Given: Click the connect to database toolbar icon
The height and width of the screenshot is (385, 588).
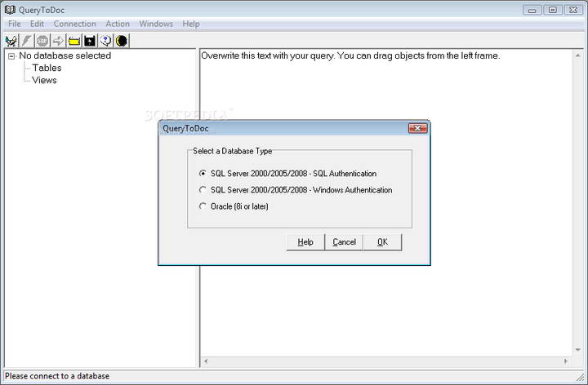Looking at the screenshot, I should [x=11, y=41].
